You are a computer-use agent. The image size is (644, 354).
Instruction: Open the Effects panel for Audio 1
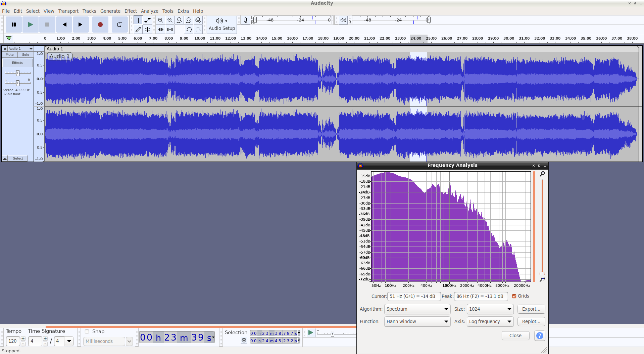tap(18, 63)
